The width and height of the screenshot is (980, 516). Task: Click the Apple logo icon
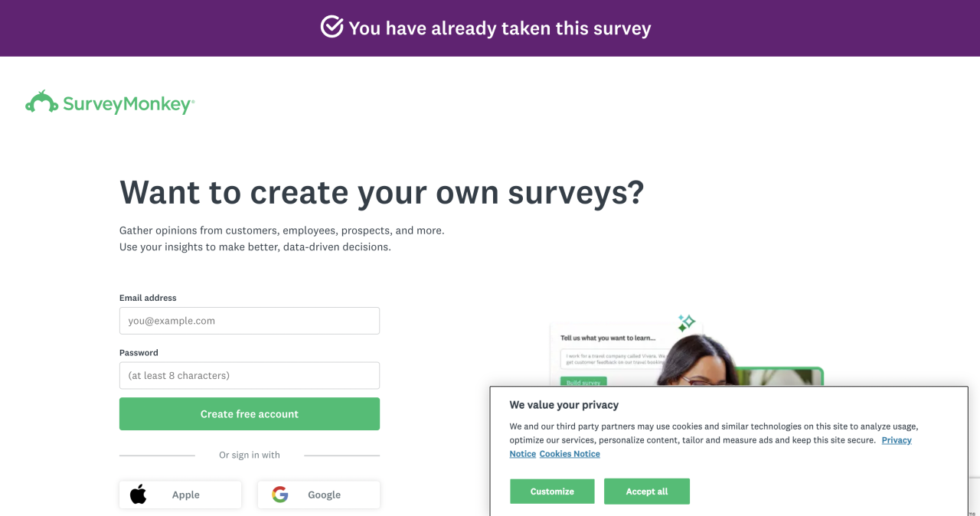pyautogui.click(x=138, y=495)
